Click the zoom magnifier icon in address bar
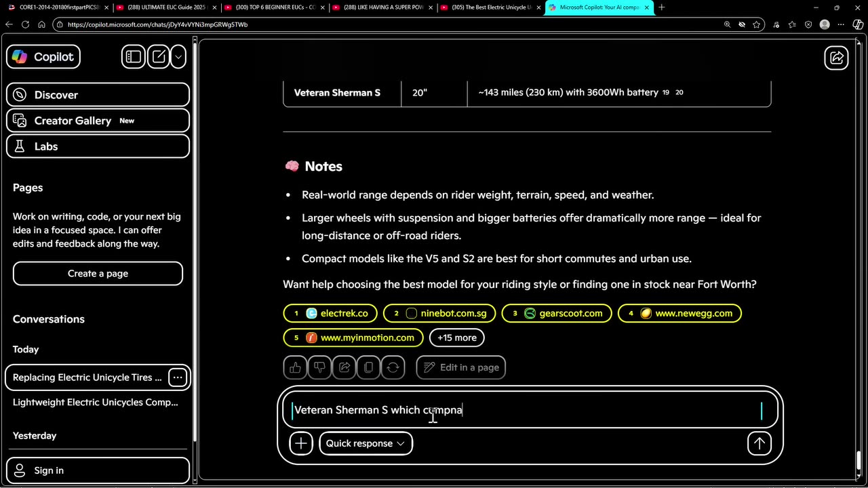Image resolution: width=868 pixels, height=488 pixels. 727,24
